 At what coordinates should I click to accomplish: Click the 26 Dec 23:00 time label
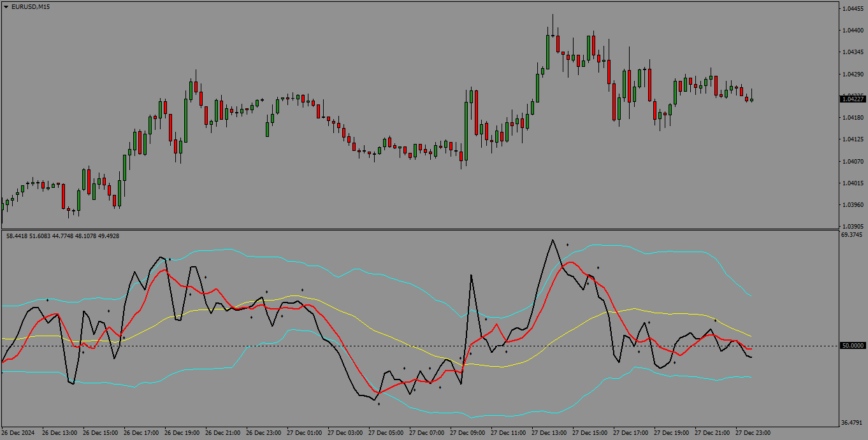[264, 433]
